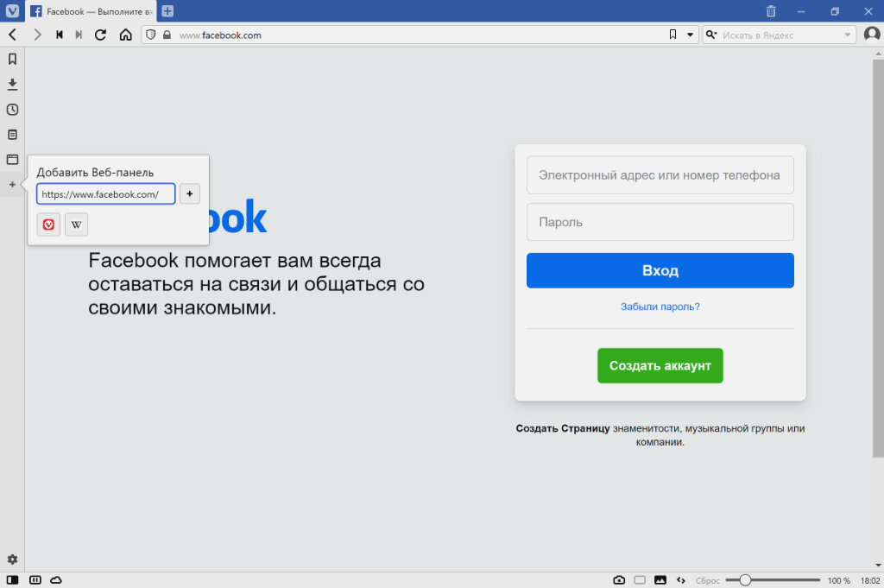Viewport: 884px width, 588px height.
Task: Open the History panel
Action: 12,110
